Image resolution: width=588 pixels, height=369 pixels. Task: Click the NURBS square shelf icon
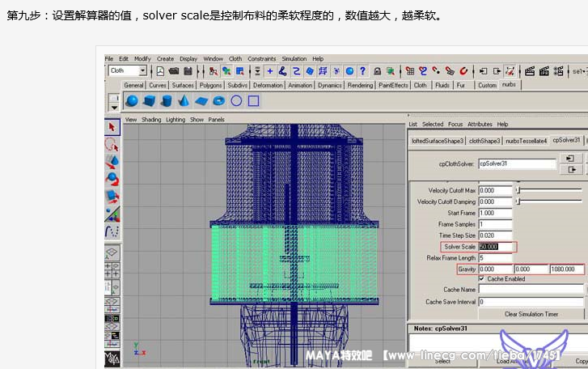(254, 101)
